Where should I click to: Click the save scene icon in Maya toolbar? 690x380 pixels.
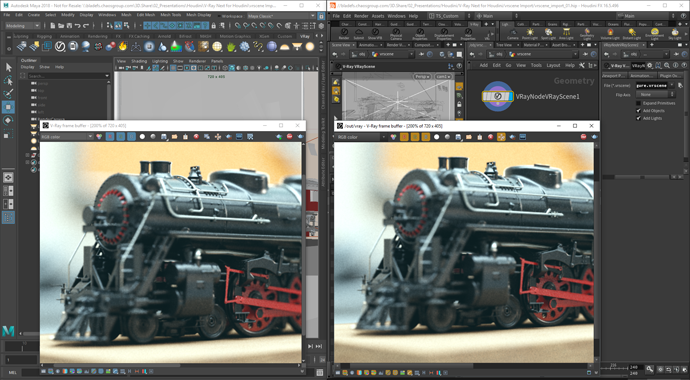pyautogui.click(x=69, y=26)
